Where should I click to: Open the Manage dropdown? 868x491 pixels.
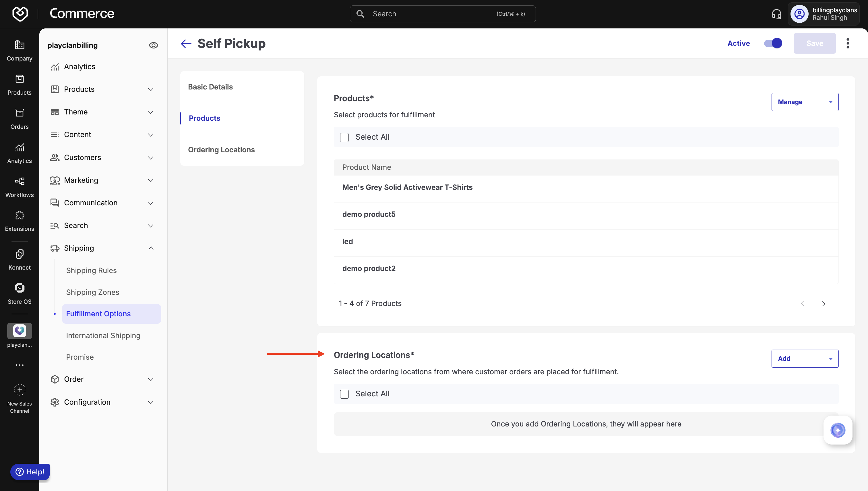[x=805, y=102]
